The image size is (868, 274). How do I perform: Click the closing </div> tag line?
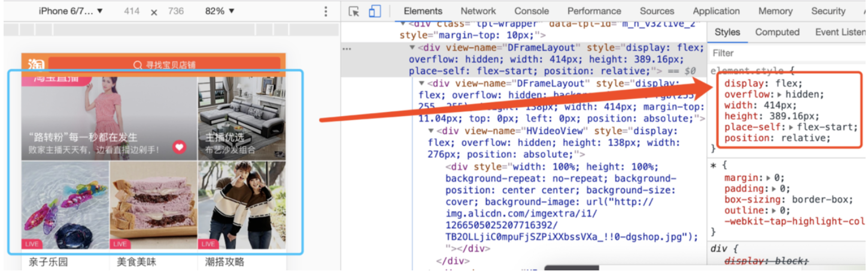(x=453, y=260)
